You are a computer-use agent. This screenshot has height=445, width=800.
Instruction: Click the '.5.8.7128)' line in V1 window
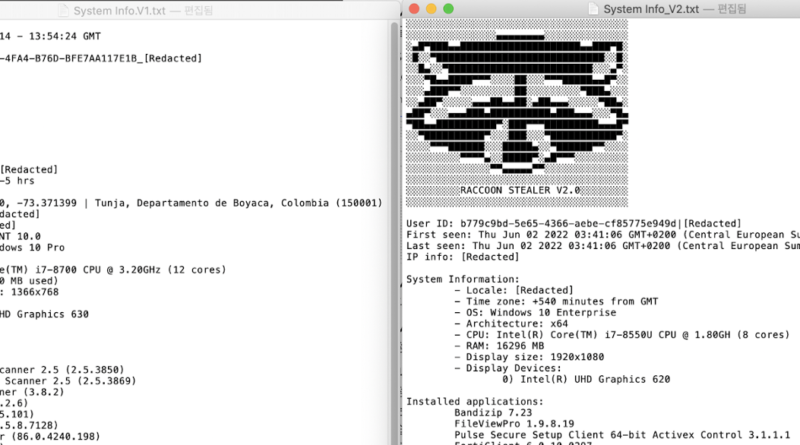click(29, 426)
